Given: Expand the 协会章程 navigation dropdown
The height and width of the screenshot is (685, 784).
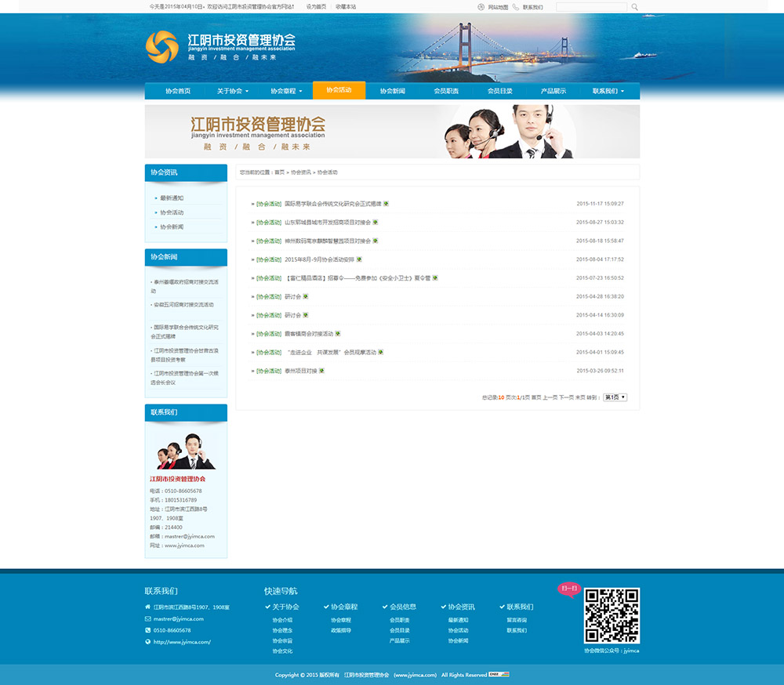Looking at the screenshot, I should point(285,91).
